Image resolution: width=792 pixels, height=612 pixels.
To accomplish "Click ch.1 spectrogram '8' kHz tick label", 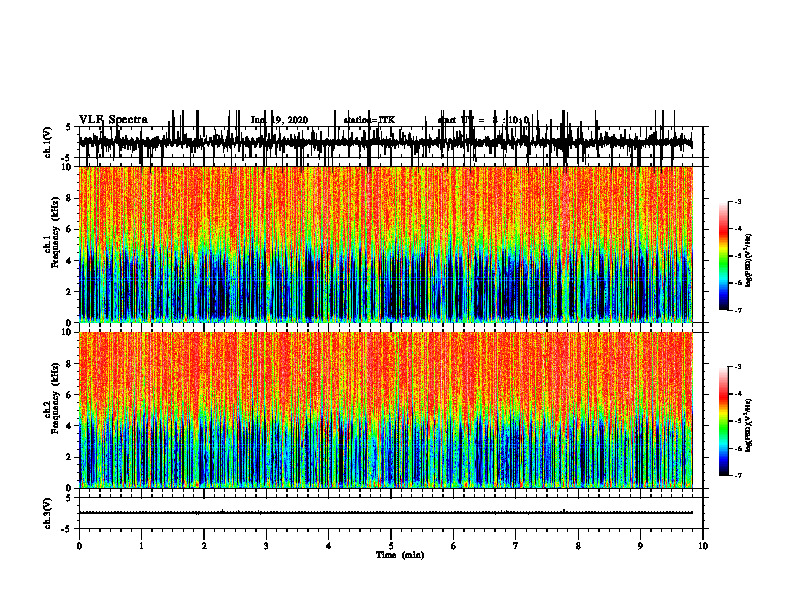I will click(70, 198).
